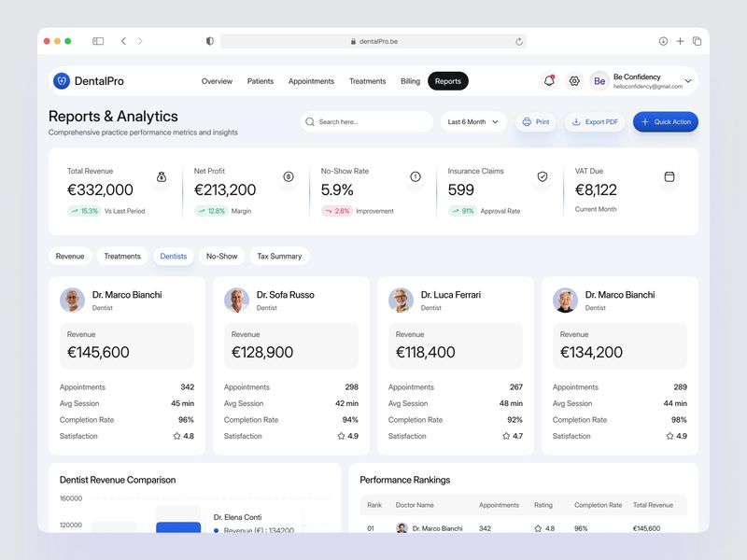Open the Billing section link
This screenshot has height=560, width=747.
click(409, 80)
